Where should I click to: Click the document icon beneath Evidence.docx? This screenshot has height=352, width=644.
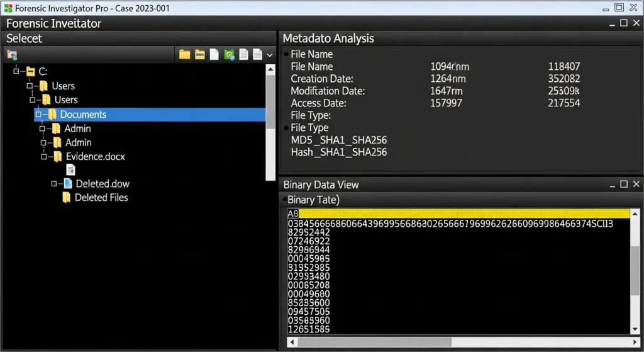tap(70, 169)
